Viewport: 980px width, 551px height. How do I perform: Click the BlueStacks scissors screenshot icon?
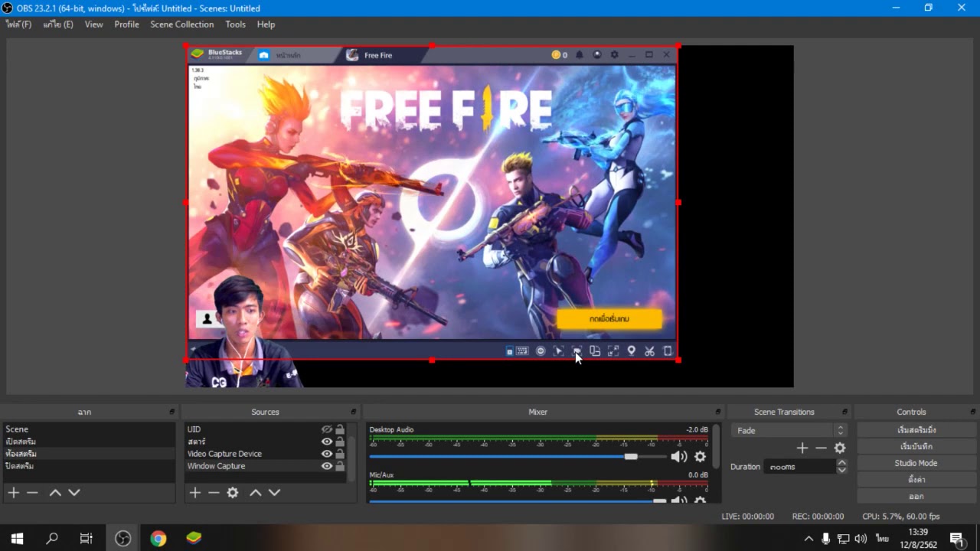pos(649,351)
